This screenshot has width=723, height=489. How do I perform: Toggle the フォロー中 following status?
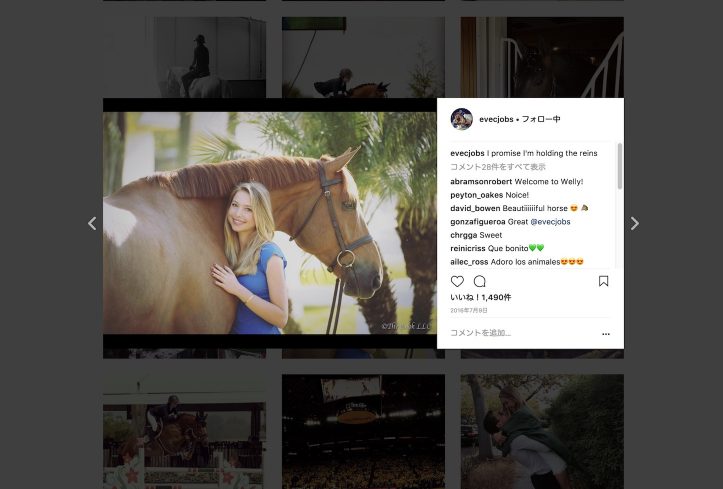541,120
